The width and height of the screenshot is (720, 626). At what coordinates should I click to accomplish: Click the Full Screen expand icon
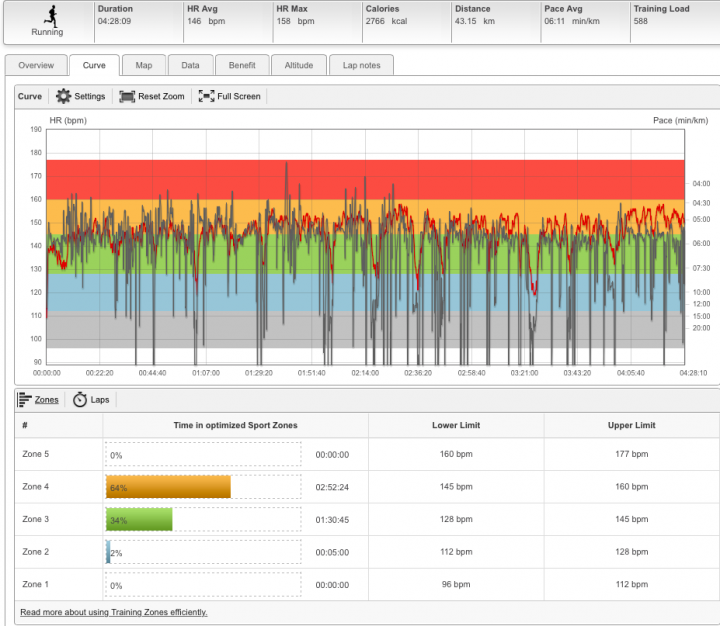(x=206, y=96)
